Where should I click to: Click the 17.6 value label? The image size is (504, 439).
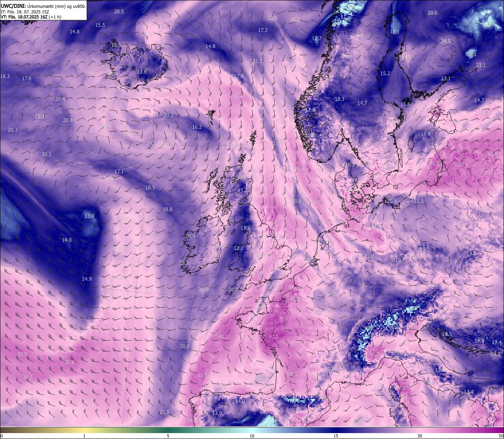pyautogui.click(x=26, y=78)
